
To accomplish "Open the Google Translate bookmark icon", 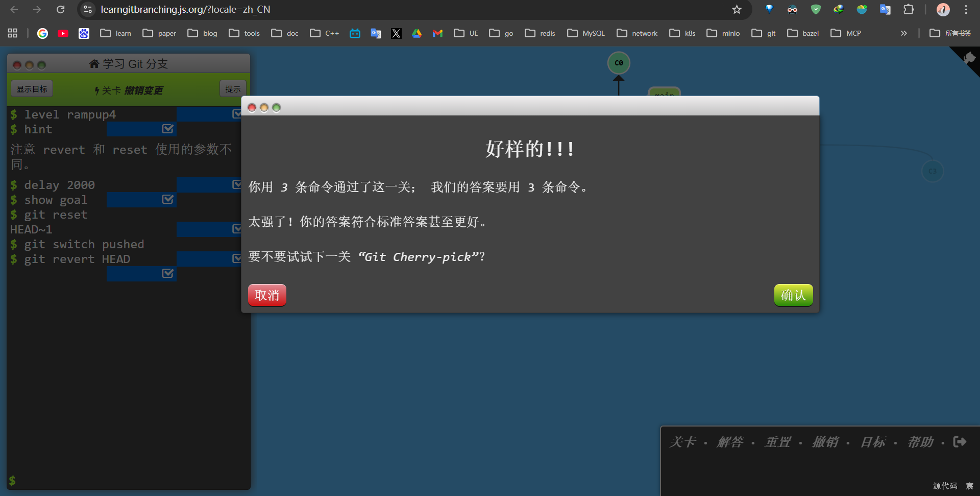I will tap(376, 33).
